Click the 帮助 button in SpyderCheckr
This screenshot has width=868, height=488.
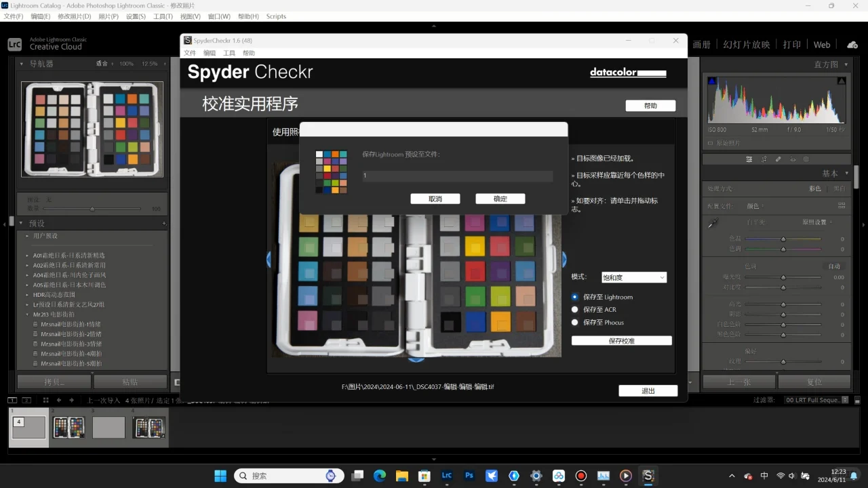(651, 106)
